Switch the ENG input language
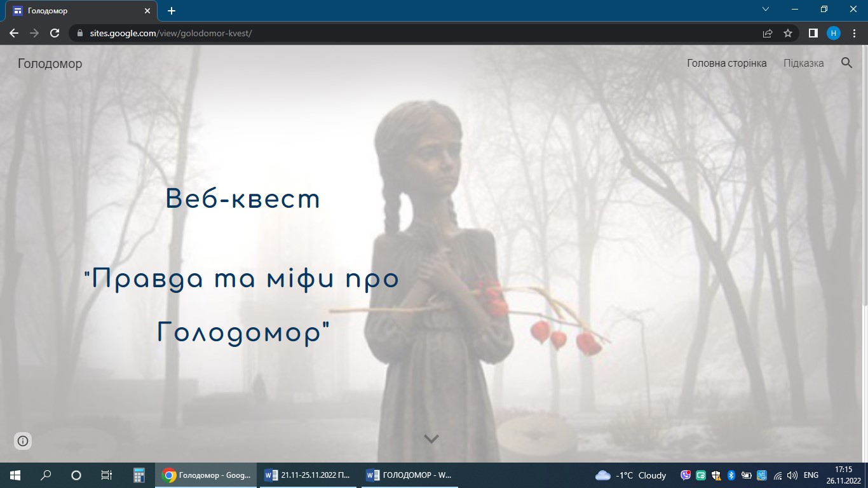Screen dimensions: 868x488 click(811, 475)
